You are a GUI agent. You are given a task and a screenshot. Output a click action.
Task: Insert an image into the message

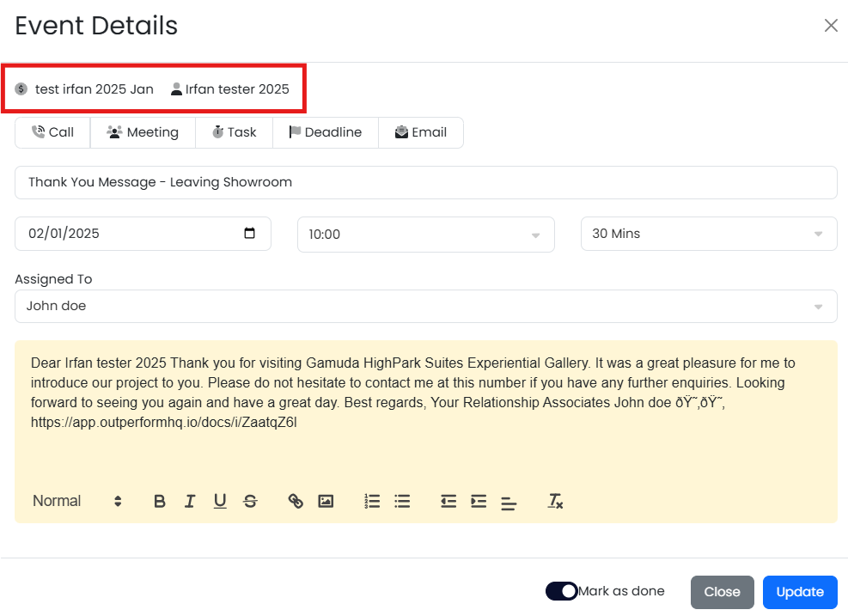(326, 501)
